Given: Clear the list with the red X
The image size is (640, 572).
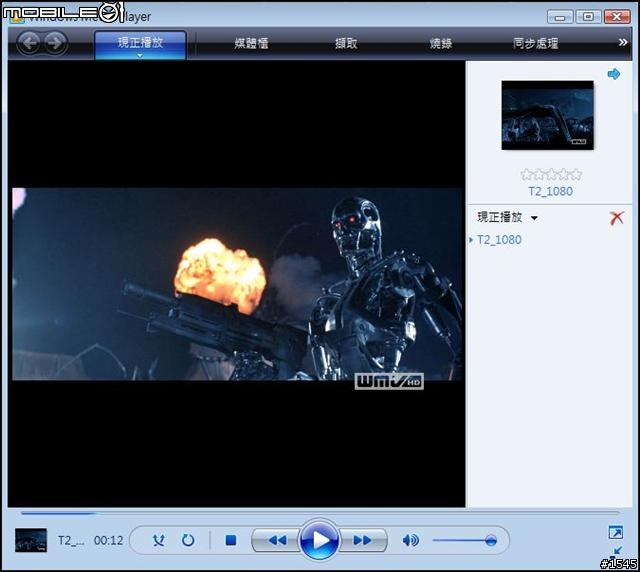Looking at the screenshot, I should [x=616, y=218].
